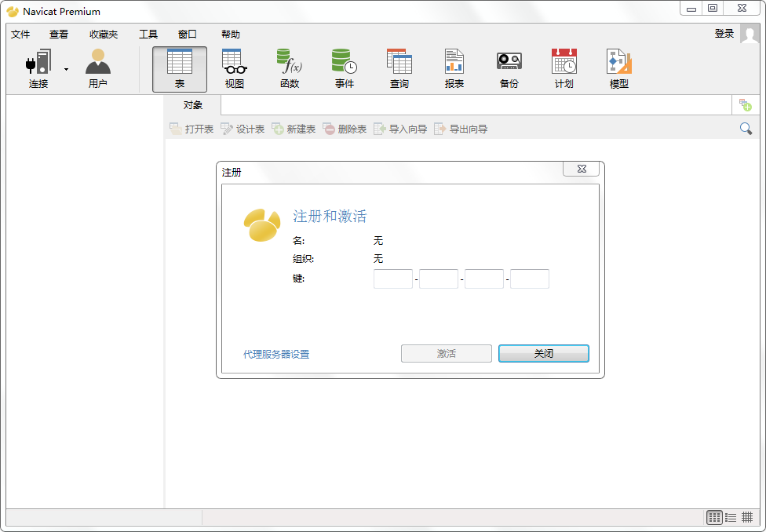Click the Close (关闭) button in dialog
Image resolution: width=766 pixels, height=532 pixels.
pyautogui.click(x=544, y=354)
